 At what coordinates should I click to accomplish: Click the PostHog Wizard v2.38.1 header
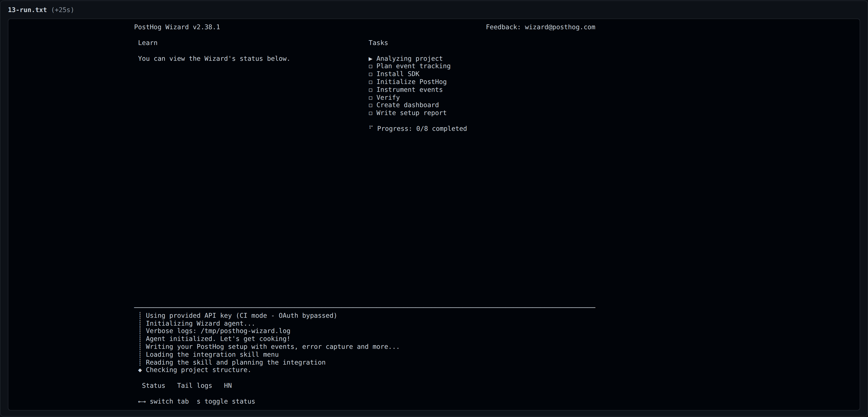point(177,27)
